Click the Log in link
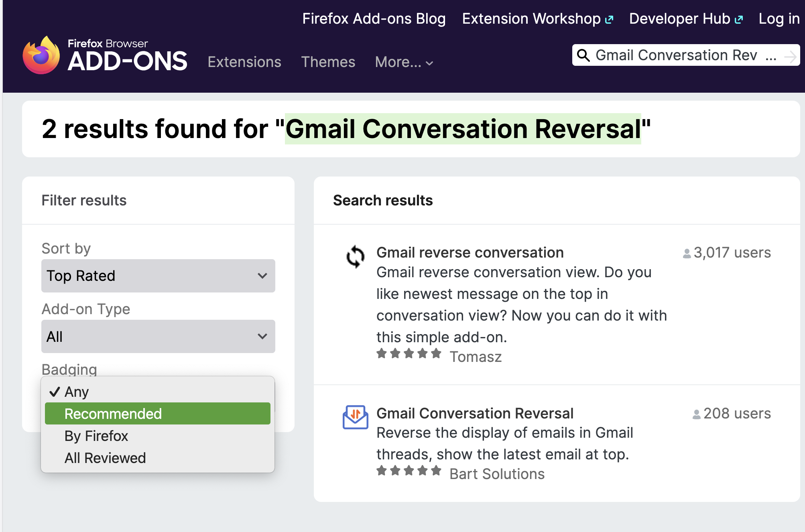 click(x=779, y=19)
